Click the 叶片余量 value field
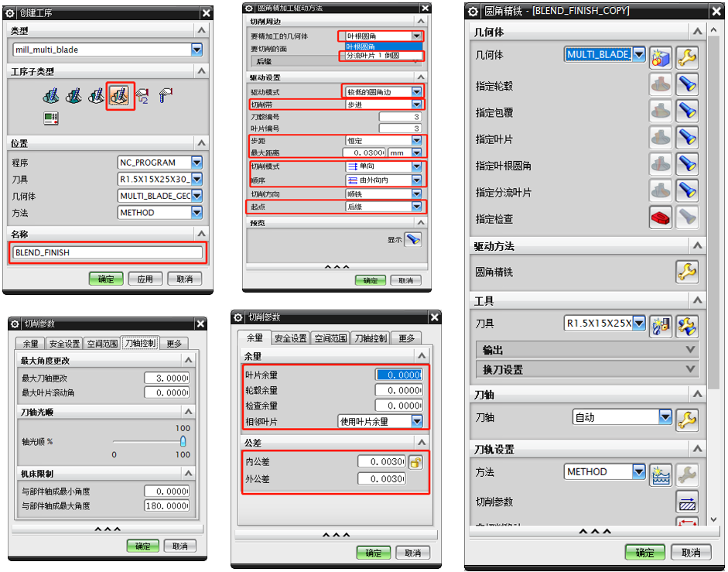 point(399,375)
